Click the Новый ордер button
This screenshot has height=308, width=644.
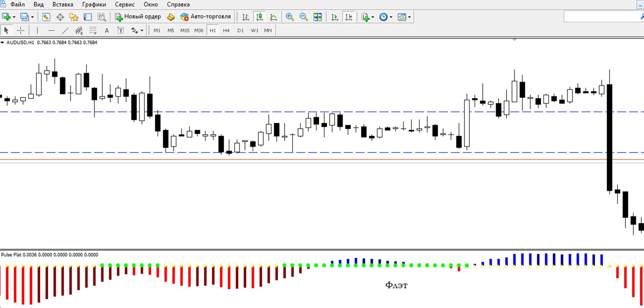coord(138,17)
